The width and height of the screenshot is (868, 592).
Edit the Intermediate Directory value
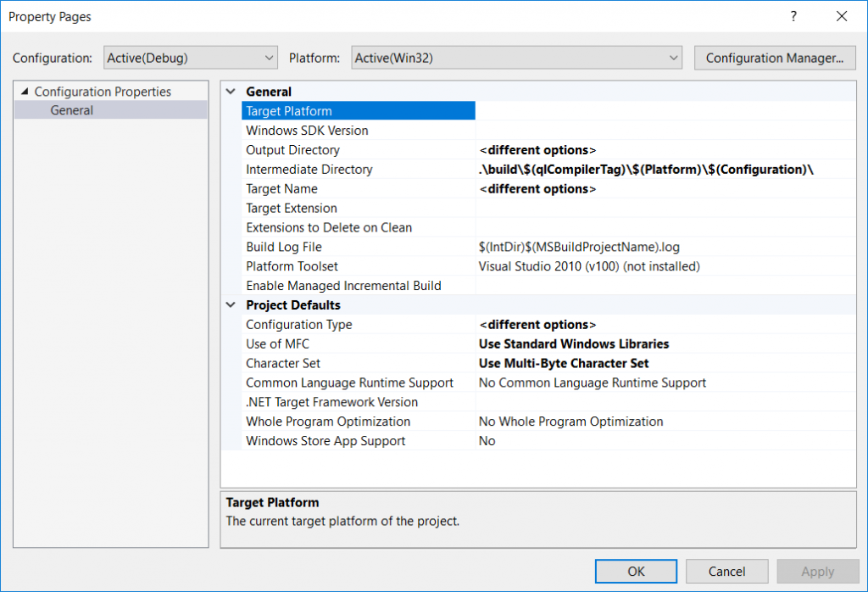tap(665, 170)
